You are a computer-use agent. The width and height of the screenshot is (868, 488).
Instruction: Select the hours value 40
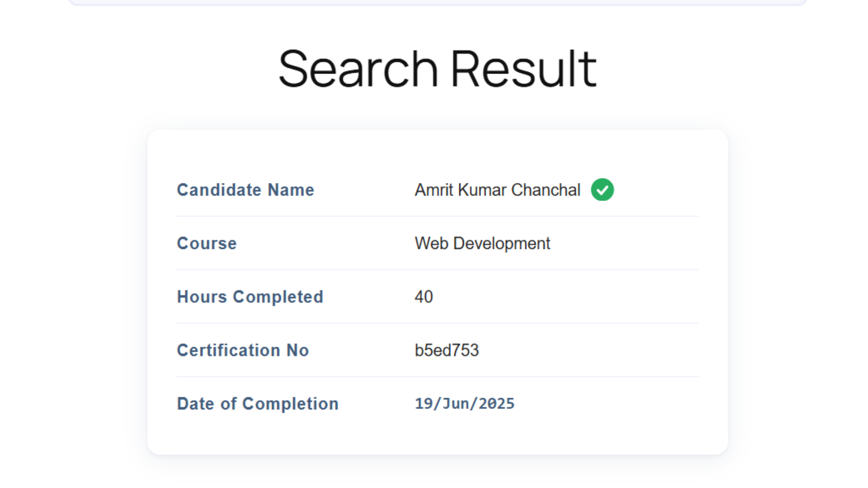coord(424,297)
